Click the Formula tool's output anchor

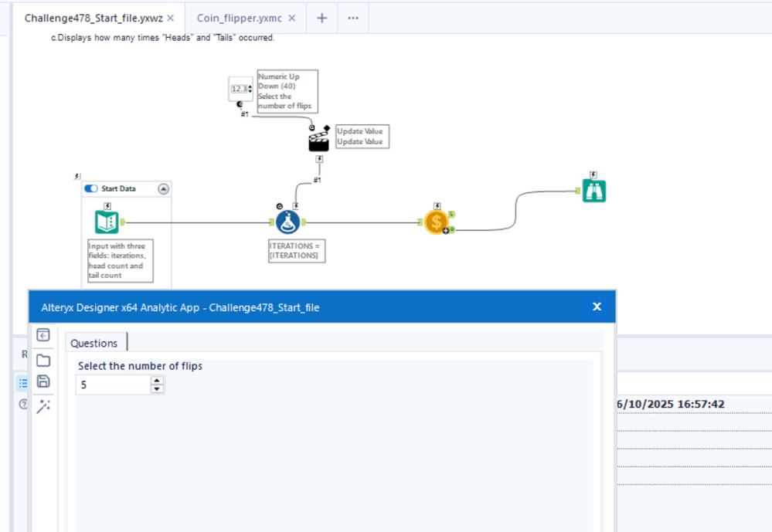pyautogui.click(x=304, y=222)
